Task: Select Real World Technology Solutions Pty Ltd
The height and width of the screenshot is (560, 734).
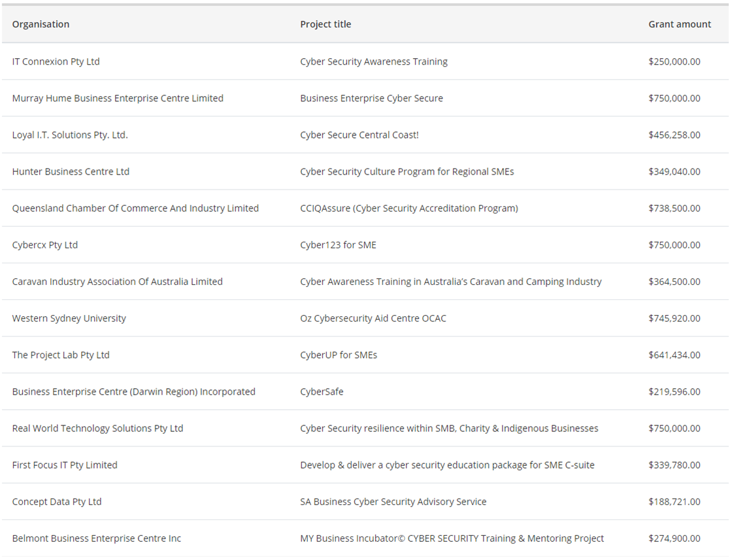Action: coord(97,429)
